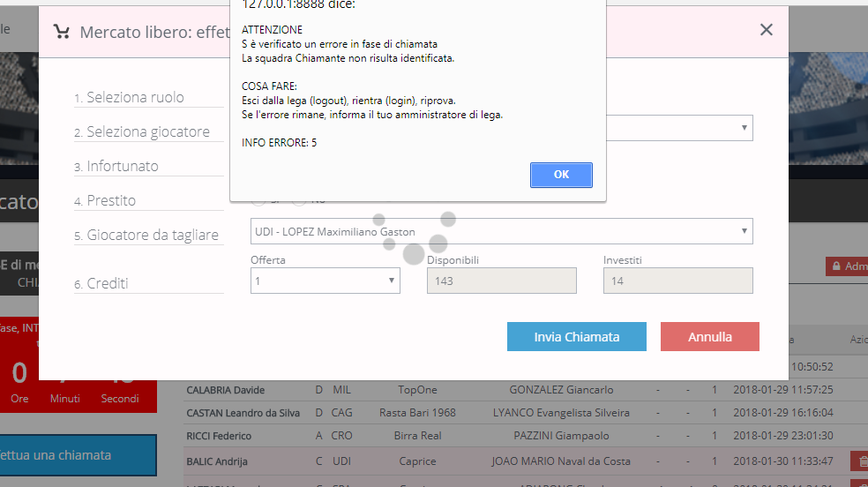The height and width of the screenshot is (487, 868).
Task: Select the No radio for Prestito
Action: (300, 201)
